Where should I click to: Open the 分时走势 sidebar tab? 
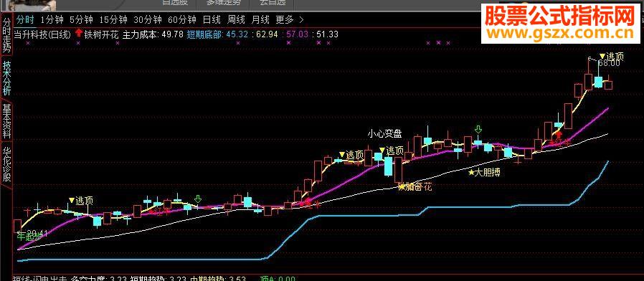click(x=6, y=35)
